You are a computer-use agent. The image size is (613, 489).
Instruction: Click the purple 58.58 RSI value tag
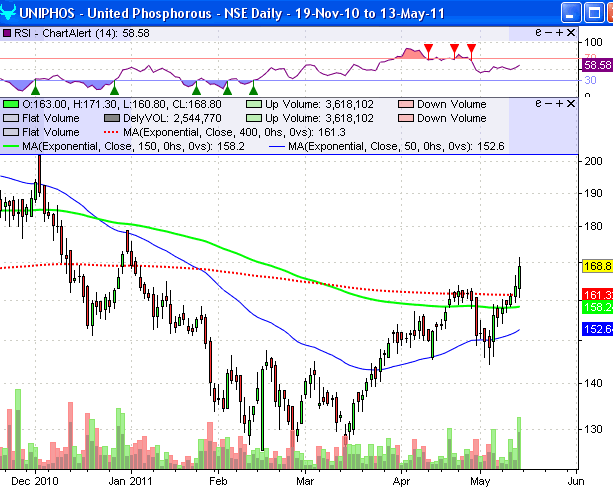click(597, 65)
